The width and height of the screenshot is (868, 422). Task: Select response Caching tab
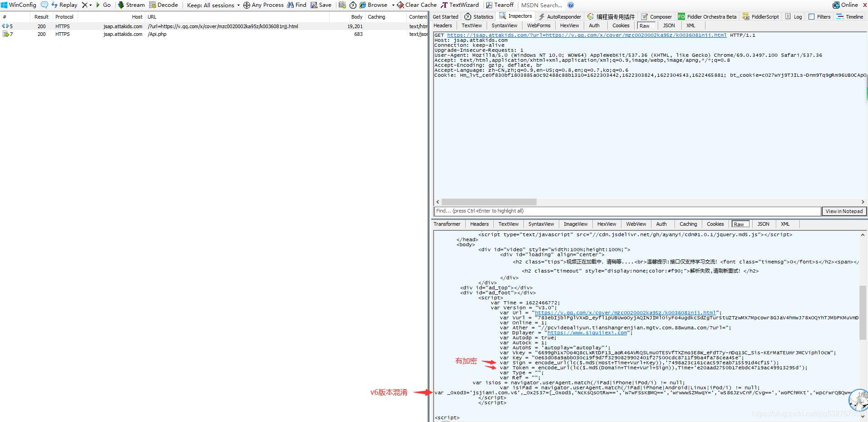click(x=688, y=224)
